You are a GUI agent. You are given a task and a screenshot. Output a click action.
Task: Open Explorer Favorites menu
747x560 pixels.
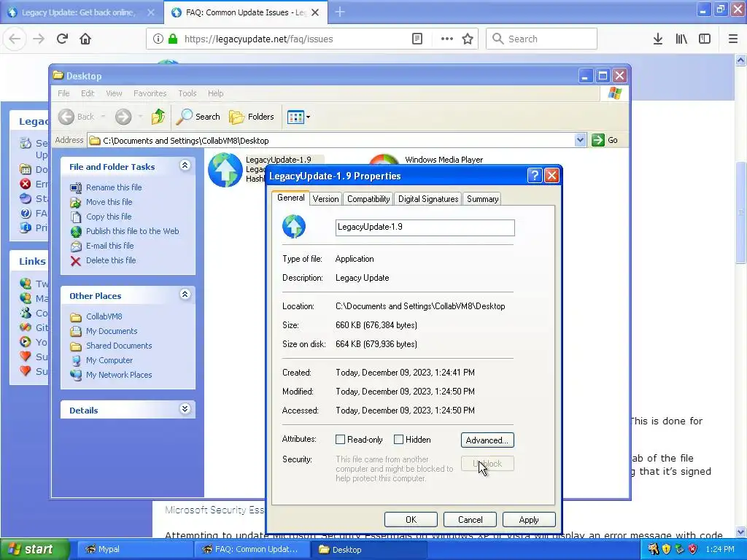tap(150, 93)
